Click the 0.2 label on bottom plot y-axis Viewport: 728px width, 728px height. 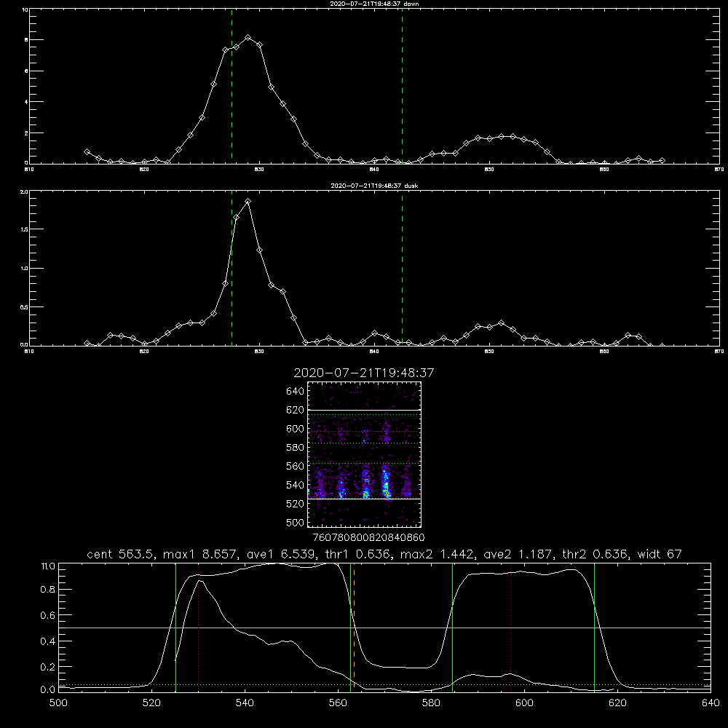tap(48, 667)
